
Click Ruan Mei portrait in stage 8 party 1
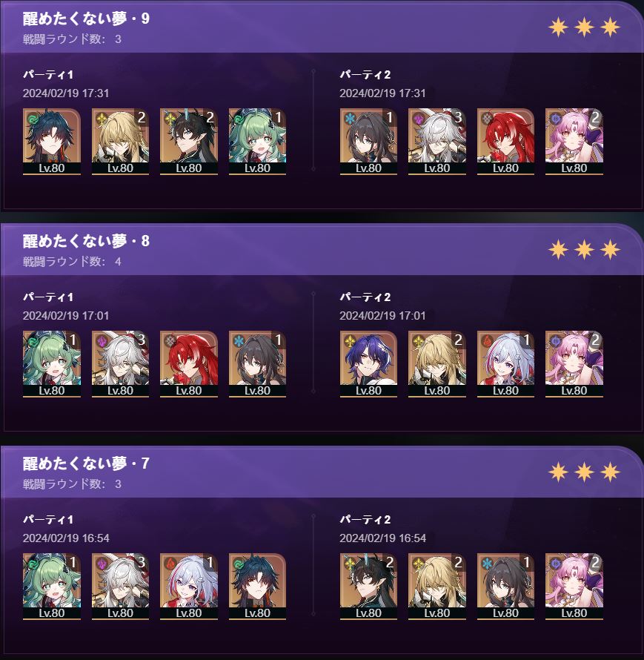(257, 364)
